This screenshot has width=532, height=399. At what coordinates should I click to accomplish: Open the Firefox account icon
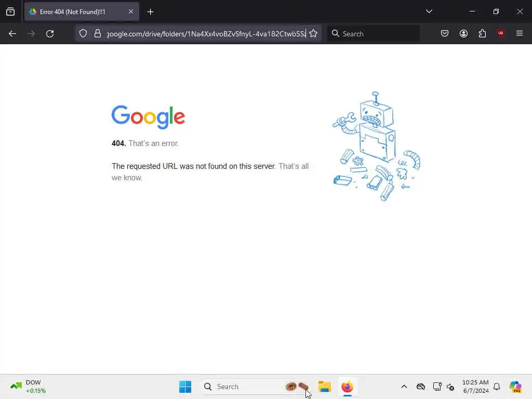463,33
